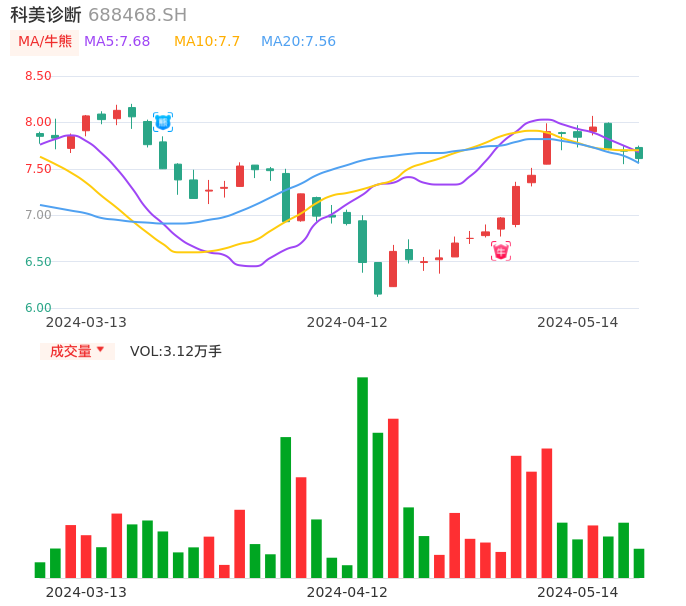Toggle the MA20 moving average line

[298, 42]
